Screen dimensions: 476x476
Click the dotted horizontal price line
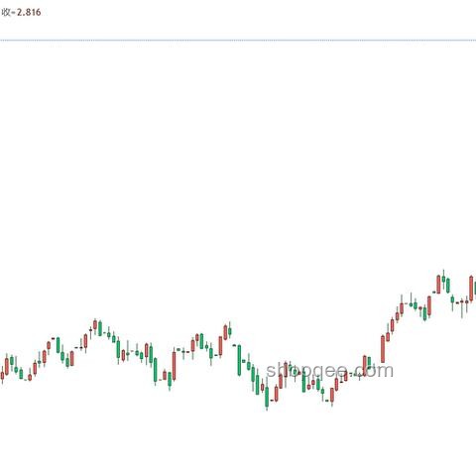point(238,41)
